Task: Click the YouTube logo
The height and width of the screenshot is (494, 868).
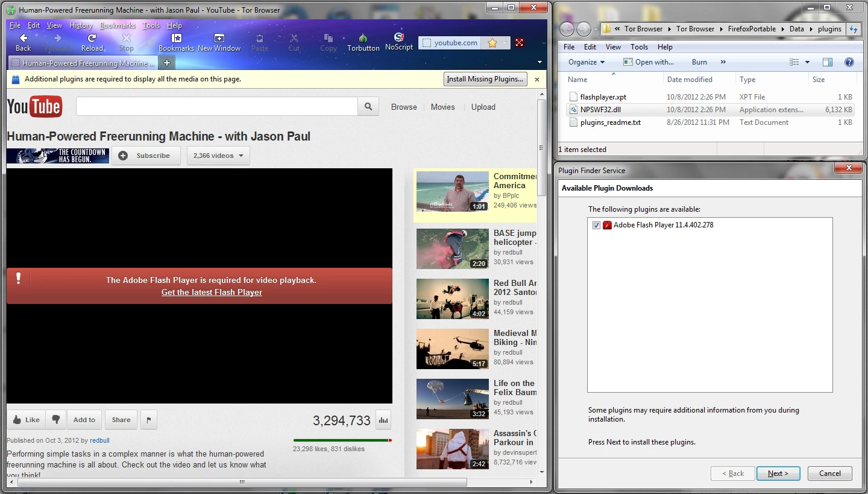Action: [34, 107]
